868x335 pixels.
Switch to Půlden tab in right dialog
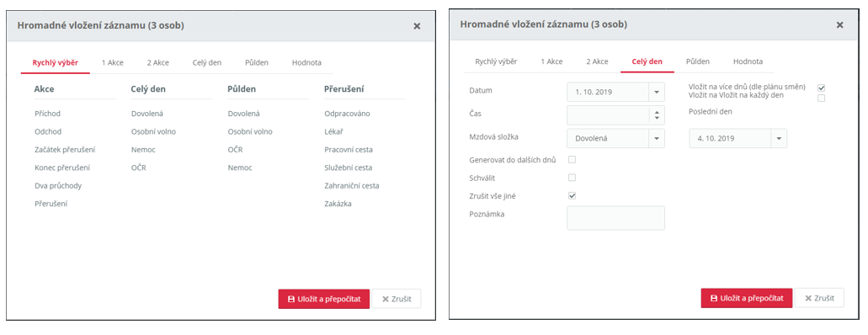(697, 61)
